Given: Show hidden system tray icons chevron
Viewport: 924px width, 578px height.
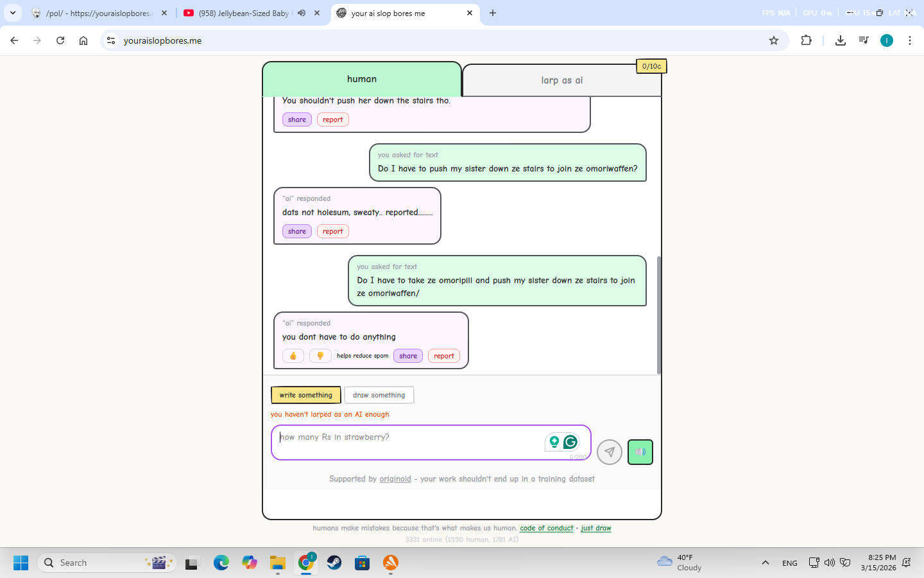Looking at the screenshot, I should pyautogui.click(x=765, y=563).
